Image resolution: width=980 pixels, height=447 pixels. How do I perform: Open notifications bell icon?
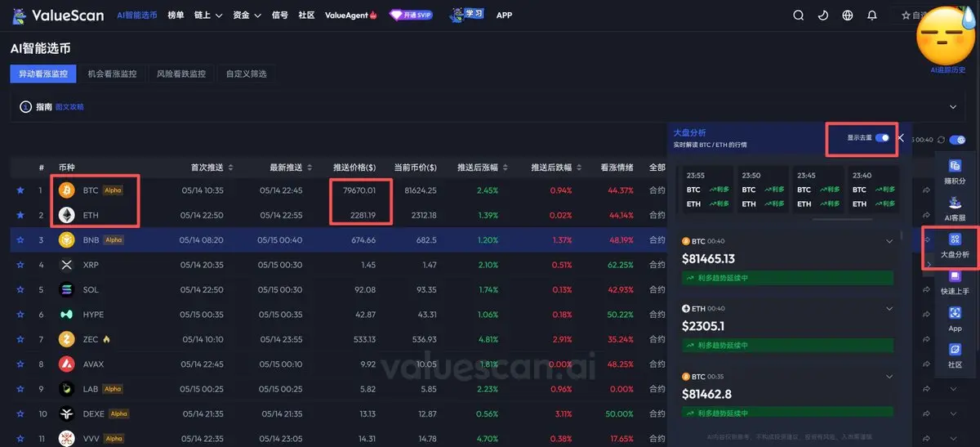pos(872,16)
